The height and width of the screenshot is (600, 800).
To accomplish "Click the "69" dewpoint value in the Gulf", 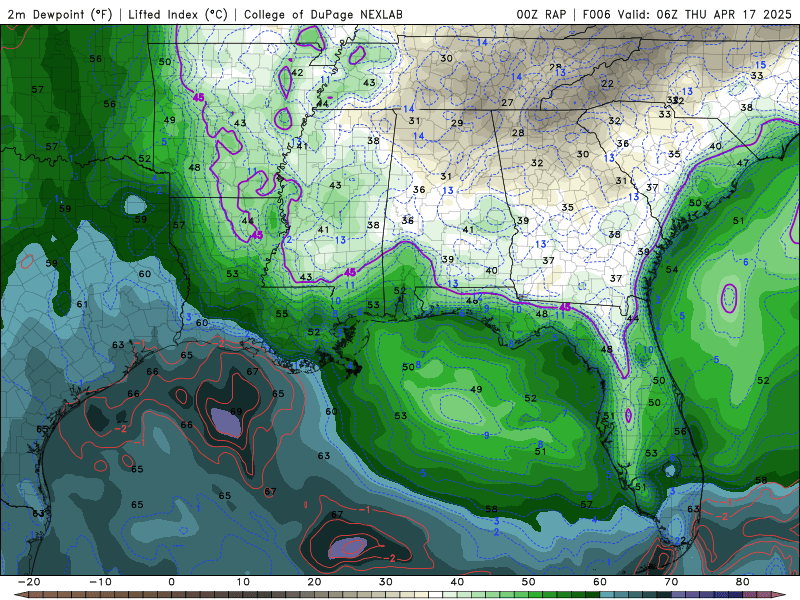I will 236,411.
